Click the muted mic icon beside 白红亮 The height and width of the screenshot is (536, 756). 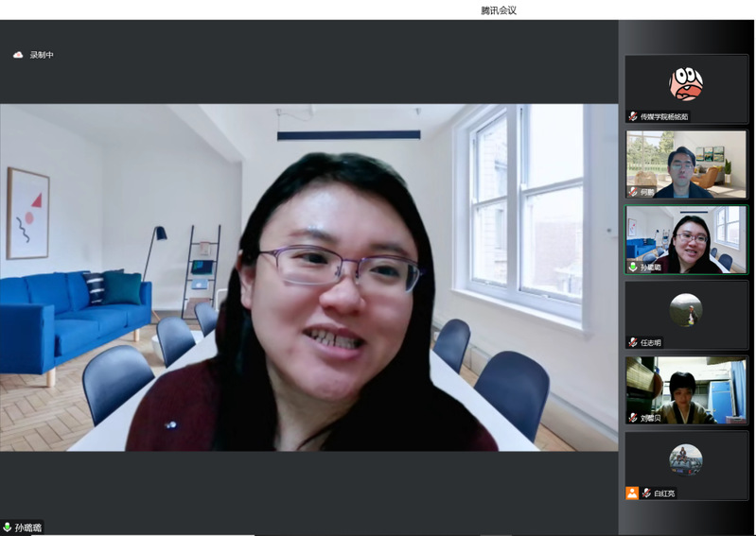pyautogui.click(x=646, y=493)
